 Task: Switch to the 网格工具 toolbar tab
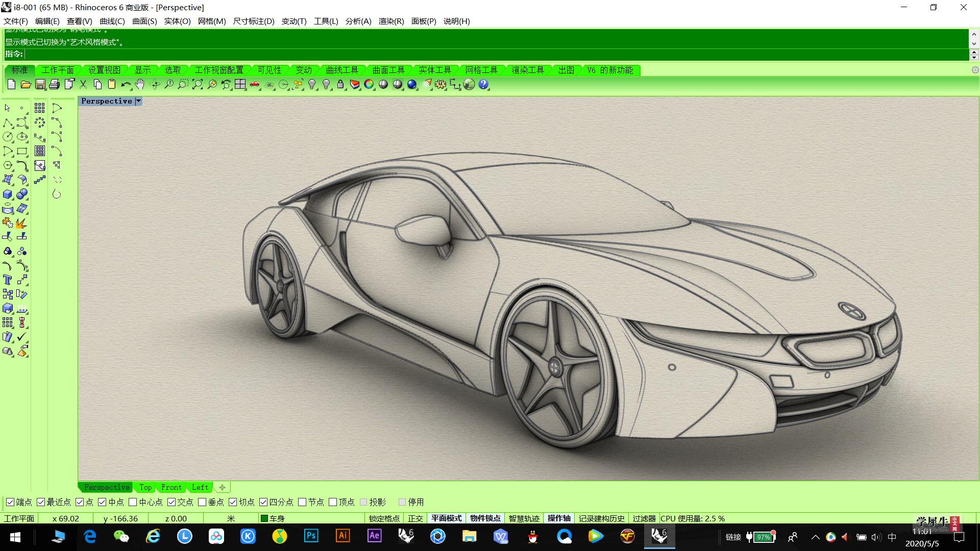point(481,70)
